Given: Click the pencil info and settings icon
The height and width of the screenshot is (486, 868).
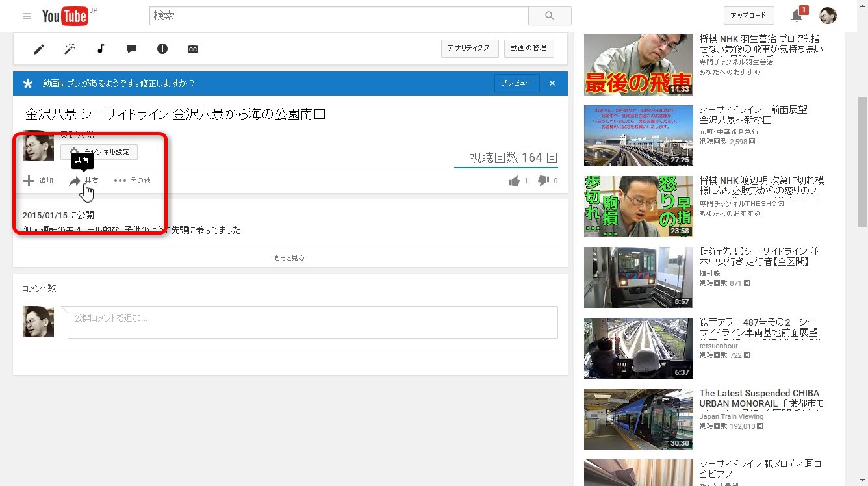Looking at the screenshot, I should (x=39, y=49).
